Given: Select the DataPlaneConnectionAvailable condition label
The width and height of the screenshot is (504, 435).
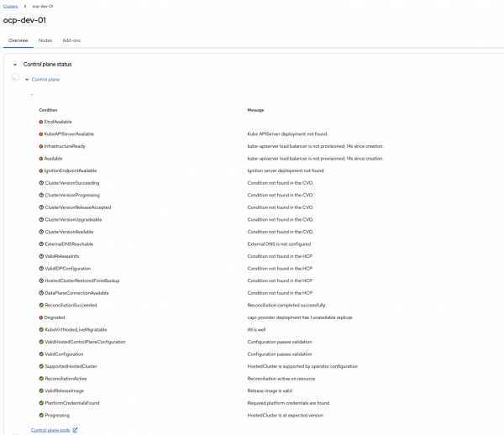Looking at the screenshot, I should [76, 293].
